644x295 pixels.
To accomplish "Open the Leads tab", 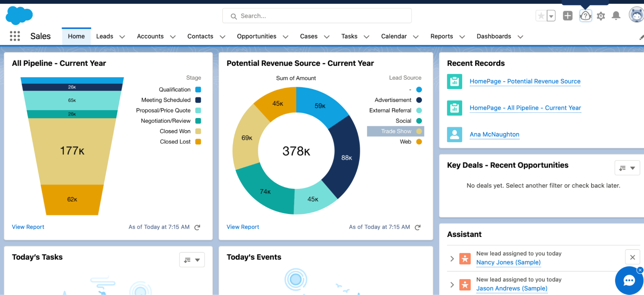I will tap(105, 36).
